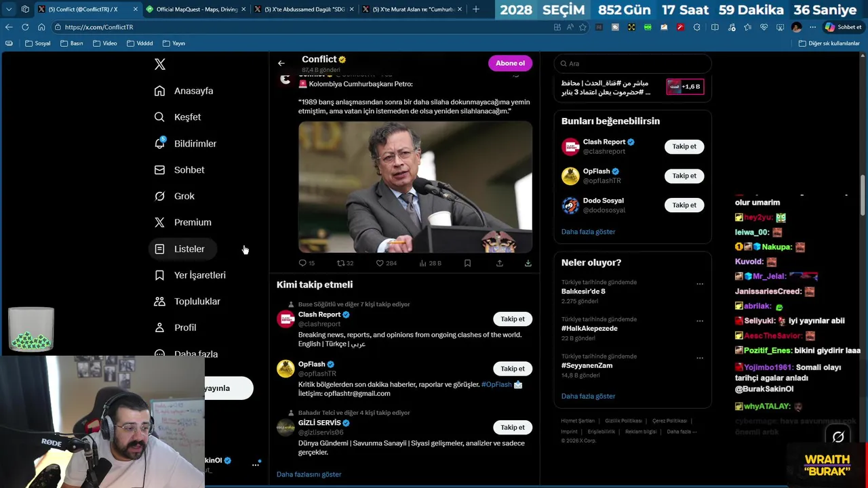Viewport: 868px width, 488px height.
Task: Like the Petro post
Action: coord(386,263)
